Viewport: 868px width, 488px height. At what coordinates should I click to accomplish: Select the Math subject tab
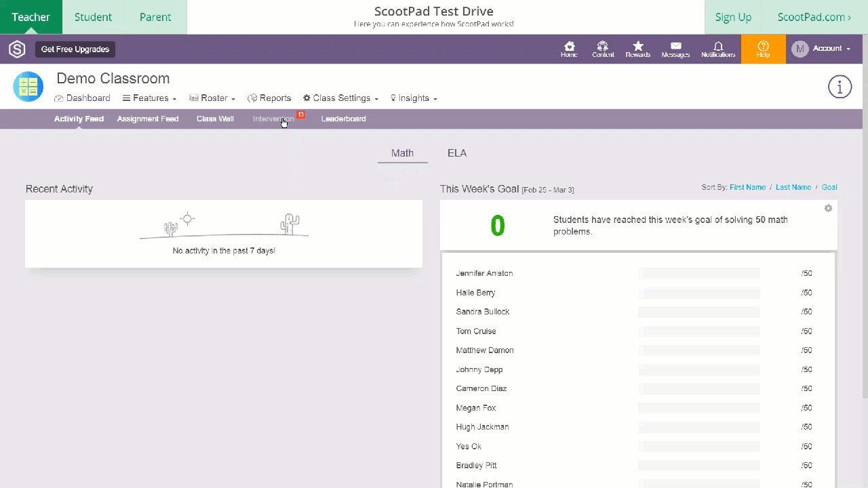click(x=402, y=153)
